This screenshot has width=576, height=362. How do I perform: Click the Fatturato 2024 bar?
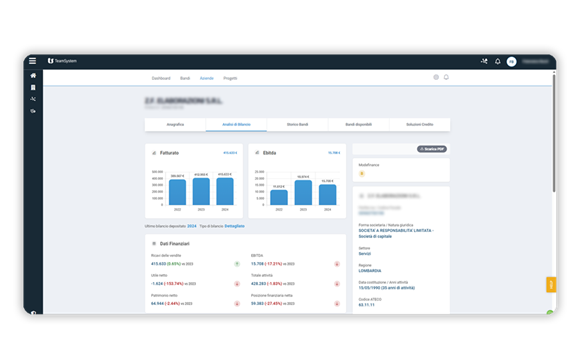click(x=225, y=191)
